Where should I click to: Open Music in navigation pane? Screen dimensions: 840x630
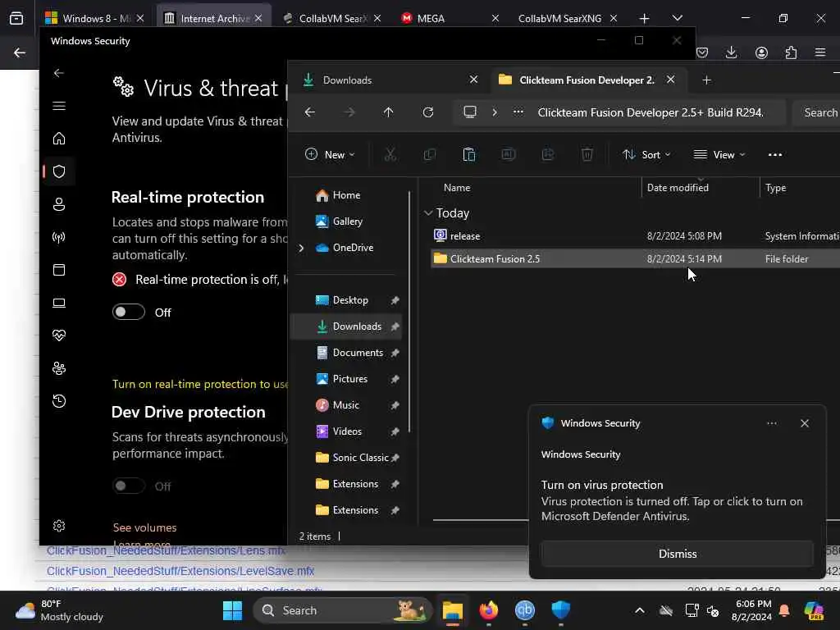point(345,405)
